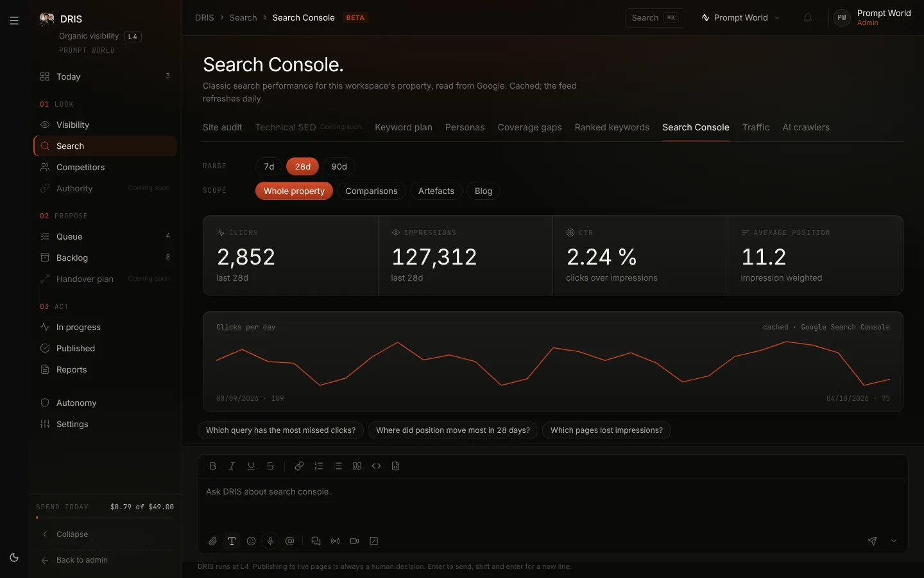924x578 pixels.
Task: Select the 28d range
Action: (x=303, y=167)
